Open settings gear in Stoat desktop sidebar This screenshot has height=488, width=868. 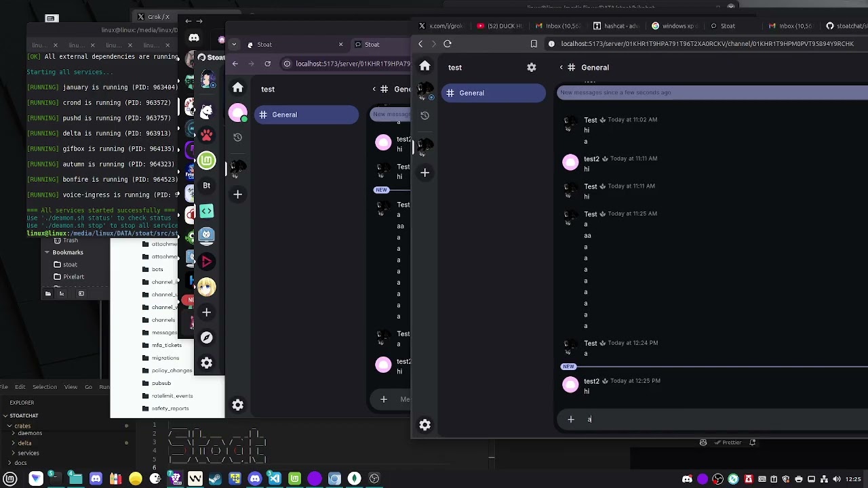coord(206,363)
